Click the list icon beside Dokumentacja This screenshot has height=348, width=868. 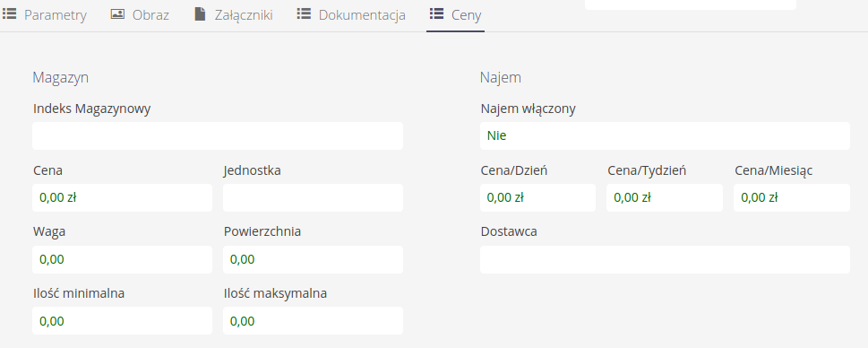pyautogui.click(x=304, y=13)
